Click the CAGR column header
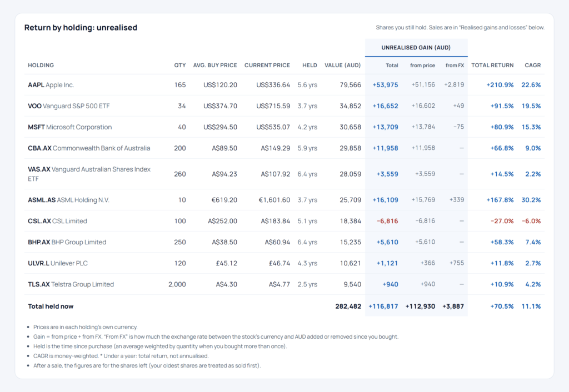The image size is (569, 392). click(x=533, y=66)
